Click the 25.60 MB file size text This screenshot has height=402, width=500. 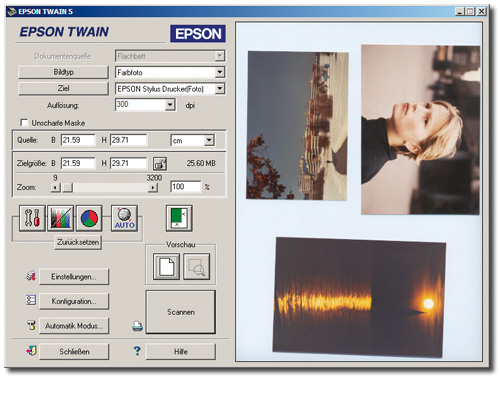[x=201, y=163]
